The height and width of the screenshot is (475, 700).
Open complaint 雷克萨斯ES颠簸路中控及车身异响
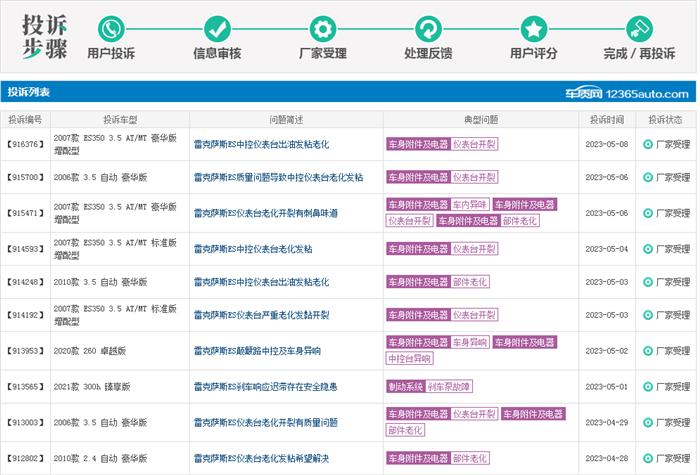pos(257,351)
